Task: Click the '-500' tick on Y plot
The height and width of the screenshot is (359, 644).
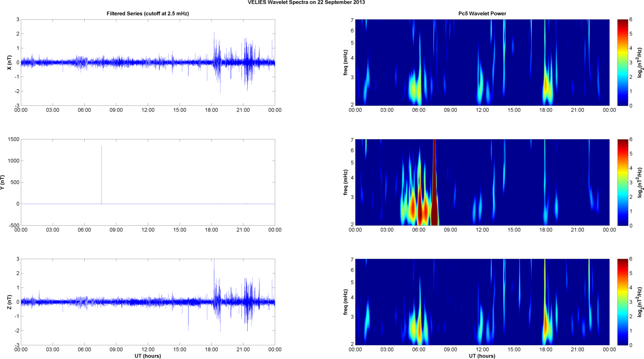Action: click(13, 225)
